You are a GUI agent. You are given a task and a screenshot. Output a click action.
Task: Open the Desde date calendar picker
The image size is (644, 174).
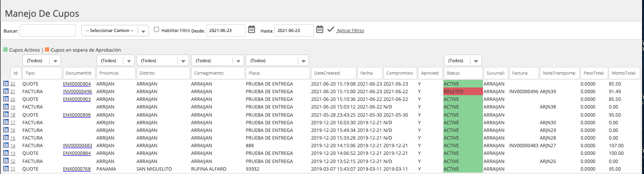pyautogui.click(x=252, y=30)
